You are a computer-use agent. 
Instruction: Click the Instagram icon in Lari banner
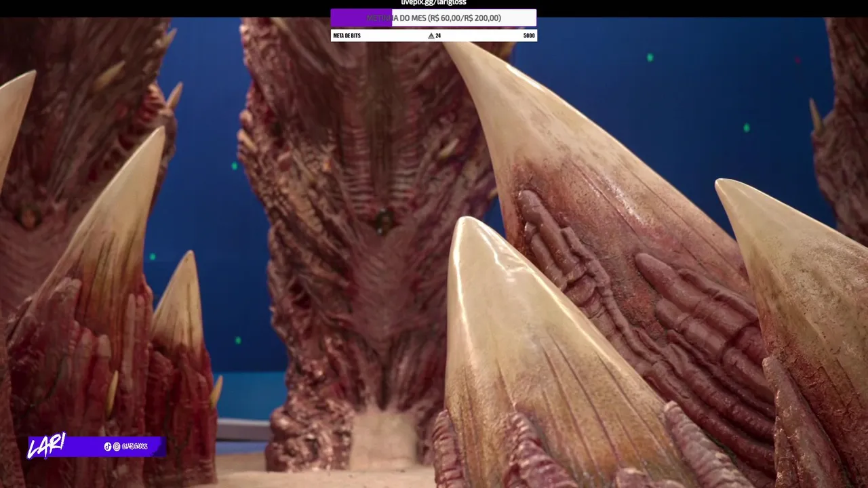click(x=117, y=447)
